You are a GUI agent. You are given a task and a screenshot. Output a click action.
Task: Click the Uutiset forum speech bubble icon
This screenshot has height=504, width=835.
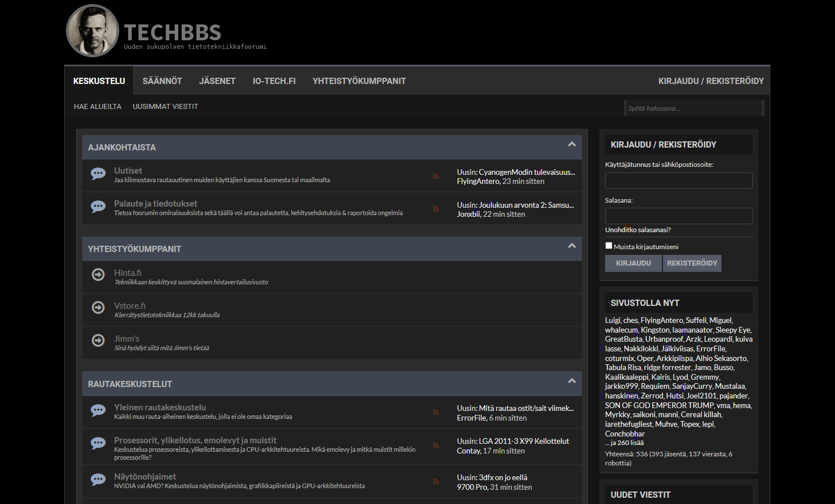point(98,174)
